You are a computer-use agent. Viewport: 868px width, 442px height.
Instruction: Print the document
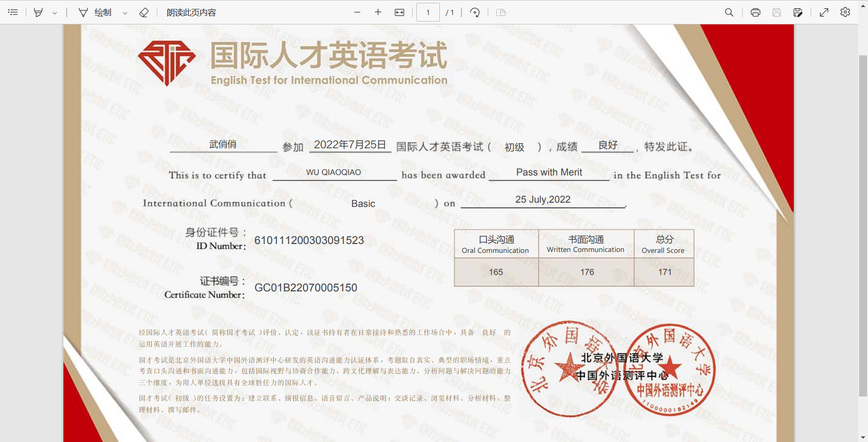755,12
